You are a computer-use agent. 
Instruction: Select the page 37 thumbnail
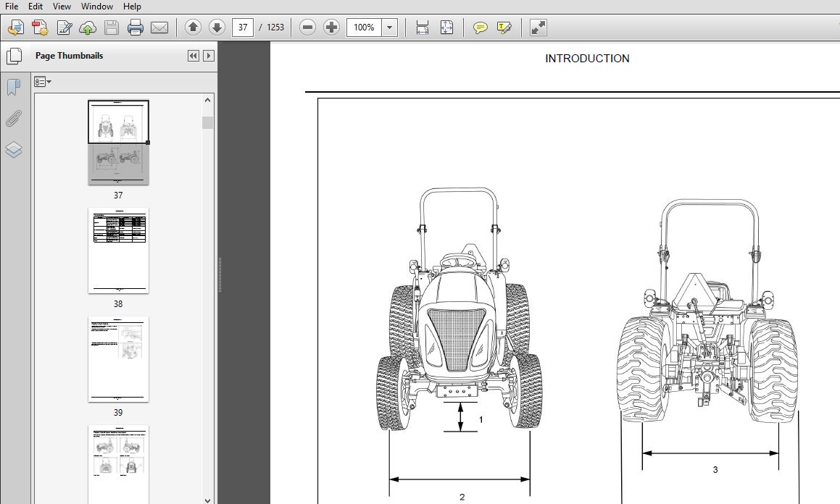pos(118,143)
